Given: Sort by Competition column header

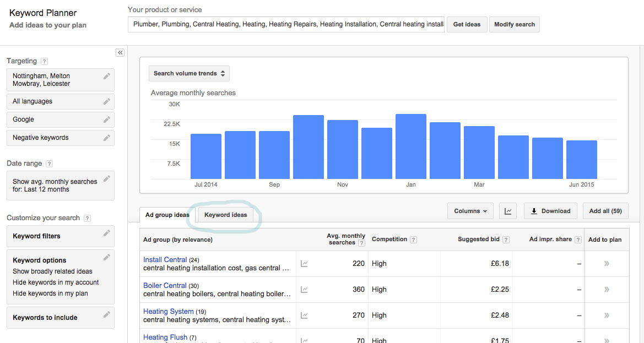Looking at the screenshot, I should tap(389, 239).
